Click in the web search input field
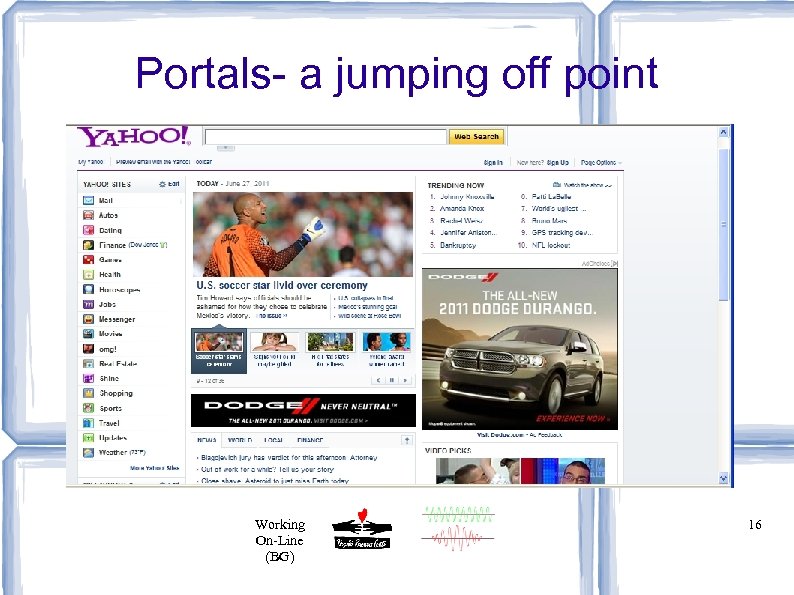This screenshot has height=595, width=794. click(x=326, y=137)
